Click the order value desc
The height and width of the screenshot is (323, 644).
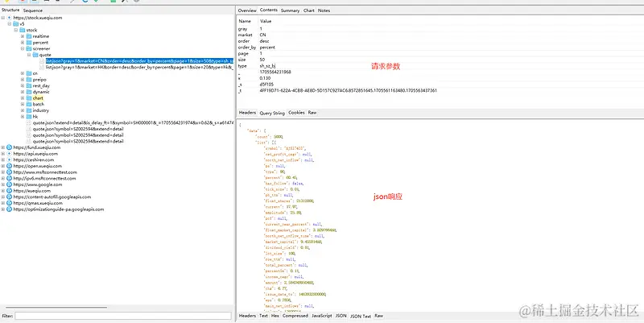264,41
